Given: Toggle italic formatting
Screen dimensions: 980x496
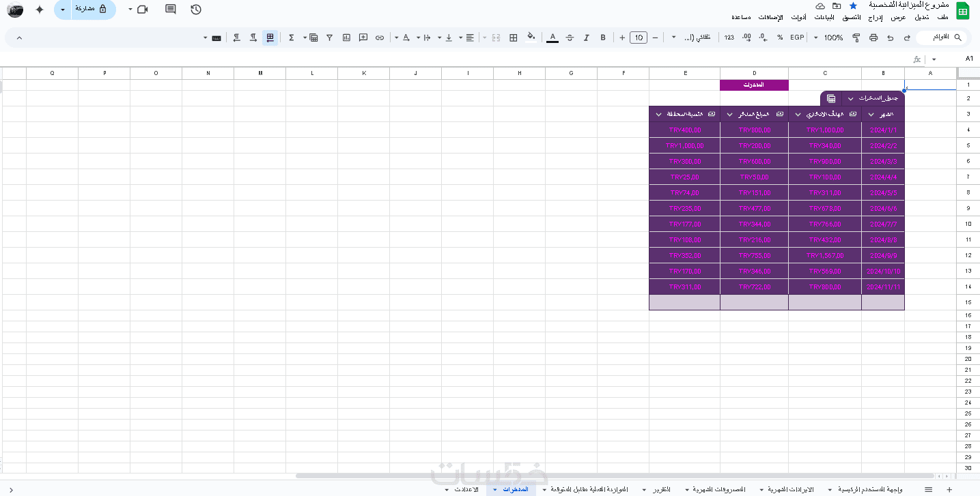Looking at the screenshot, I should (x=586, y=38).
